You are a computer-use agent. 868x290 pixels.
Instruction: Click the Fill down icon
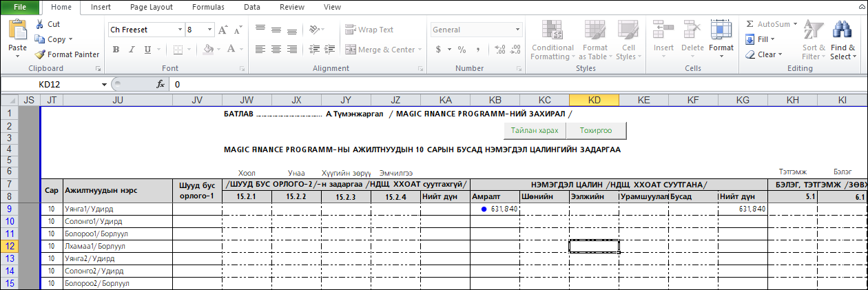pyautogui.click(x=751, y=39)
